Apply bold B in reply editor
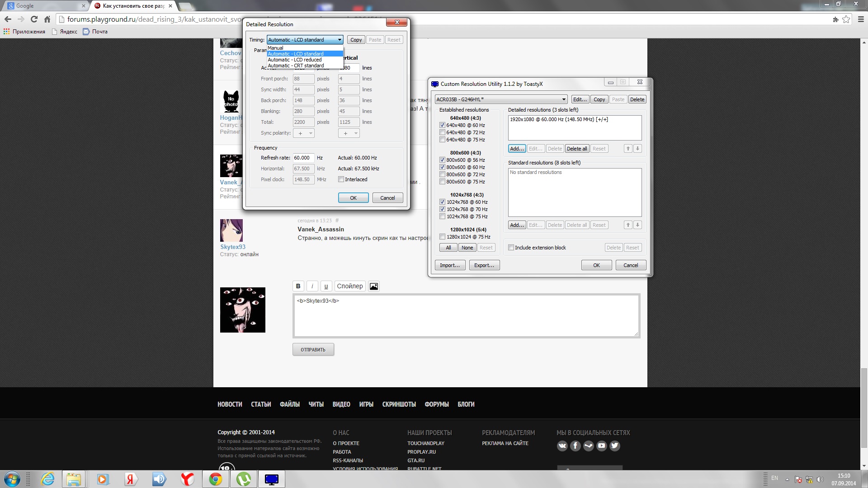Viewport: 868px width, 488px height. coord(298,286)
